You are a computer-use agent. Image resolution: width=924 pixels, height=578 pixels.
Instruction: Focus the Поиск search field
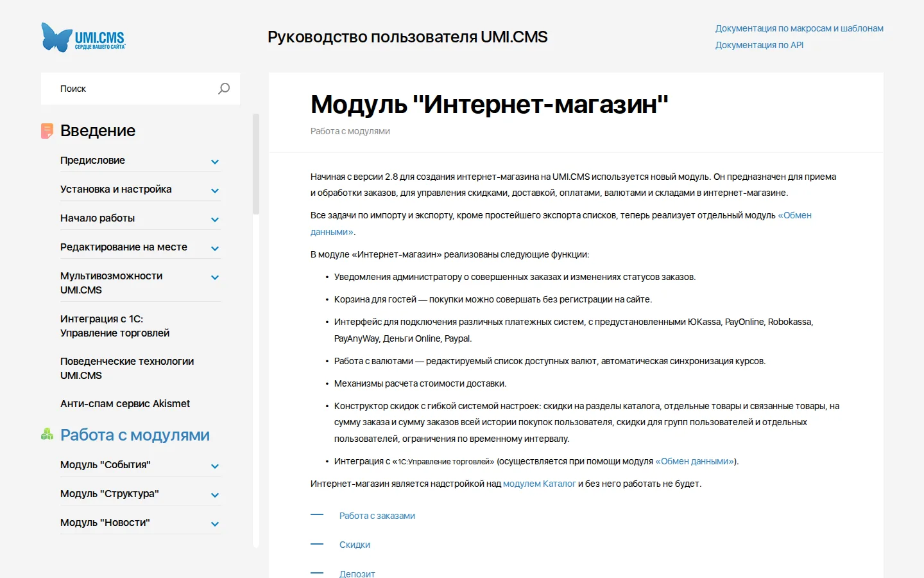click(140, 89)
